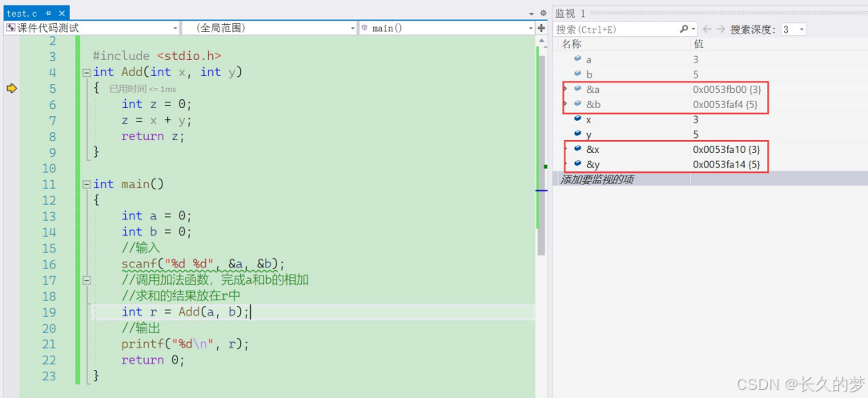Click the yellow current-statement arrow at line 5
Screen dimensions: 868x398
pos(11,88)
